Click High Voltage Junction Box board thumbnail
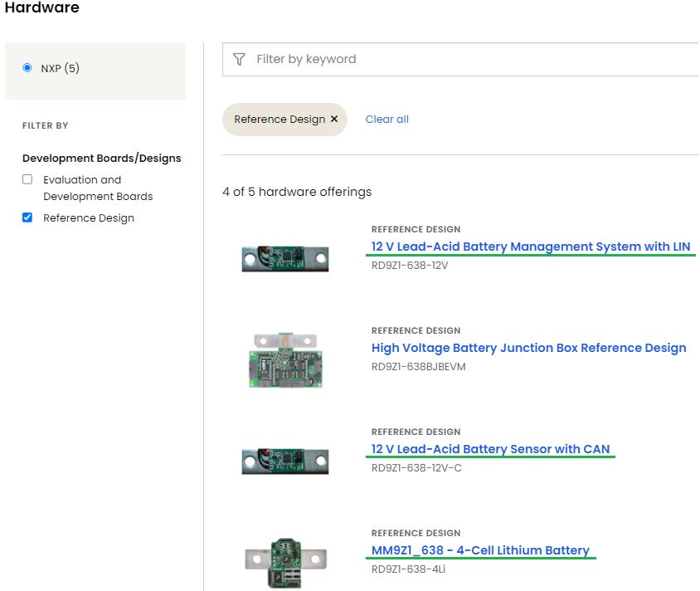700x591 pixels. (284, 359)
